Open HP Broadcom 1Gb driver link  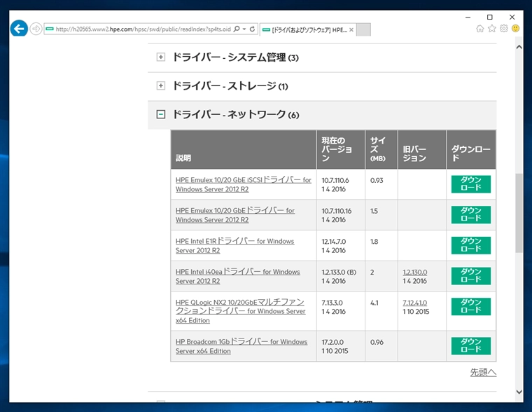[241, 346]
